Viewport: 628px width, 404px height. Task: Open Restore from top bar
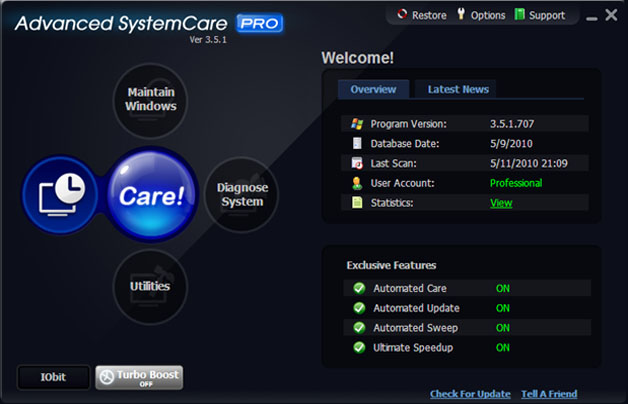[x=422, y=15]
